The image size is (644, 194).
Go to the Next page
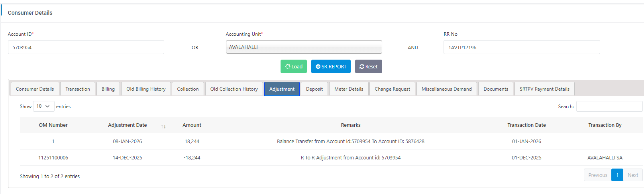[x=632, y=175]
